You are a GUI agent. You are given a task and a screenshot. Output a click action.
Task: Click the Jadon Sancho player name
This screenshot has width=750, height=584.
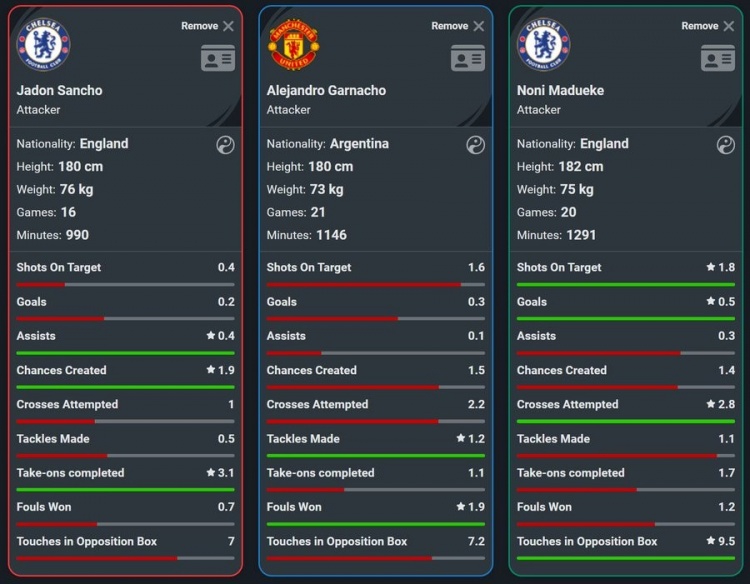(60, 90)
